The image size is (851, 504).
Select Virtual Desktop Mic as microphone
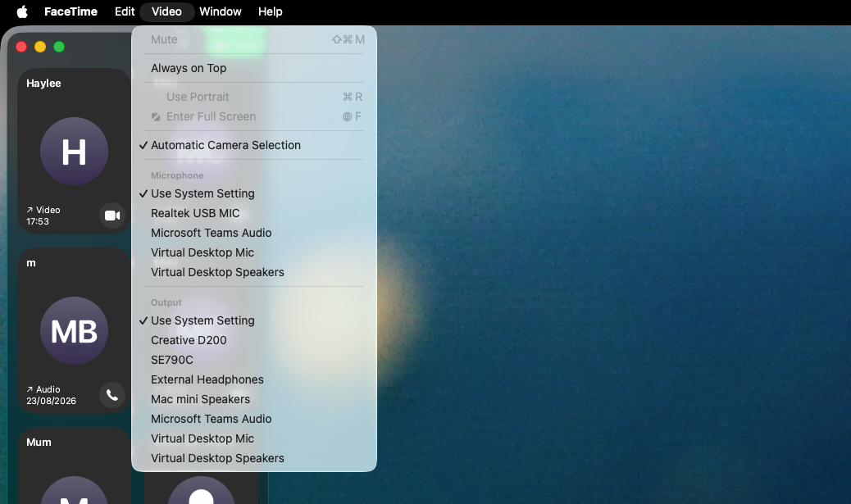click(254, 252)
